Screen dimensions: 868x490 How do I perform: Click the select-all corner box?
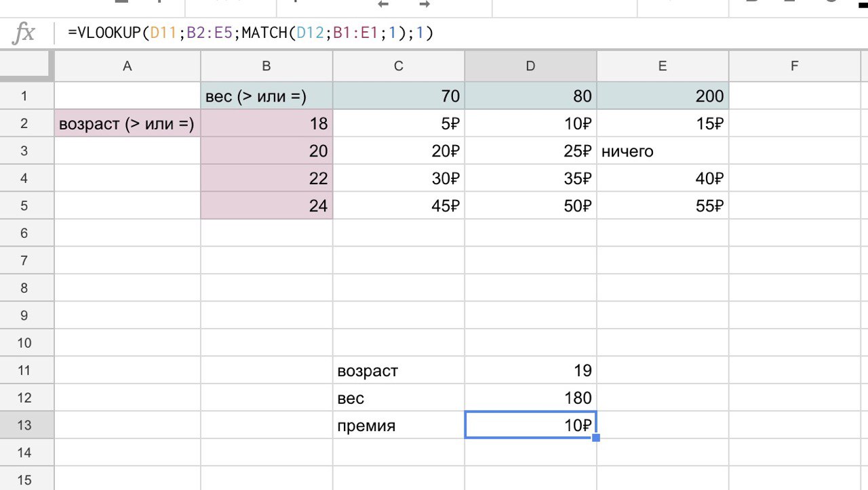[27, 66]
